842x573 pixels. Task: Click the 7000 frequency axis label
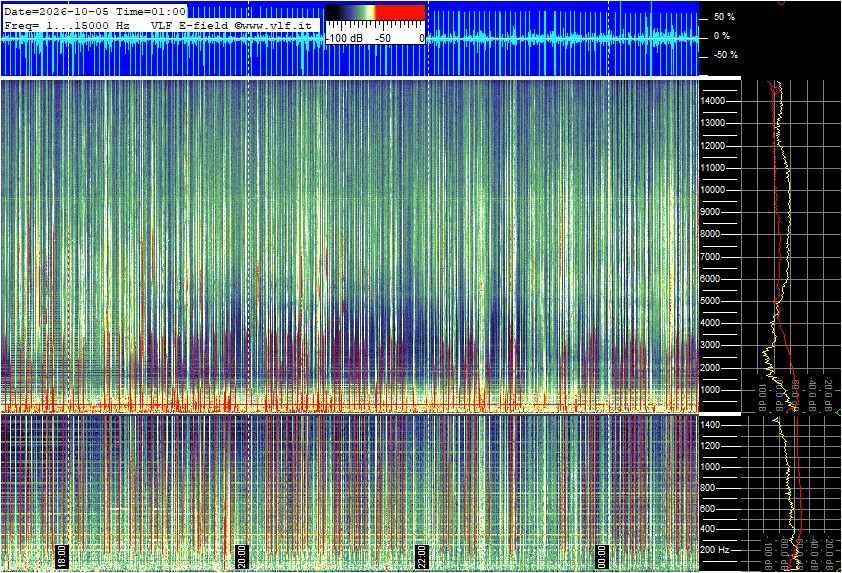point(710,257)
